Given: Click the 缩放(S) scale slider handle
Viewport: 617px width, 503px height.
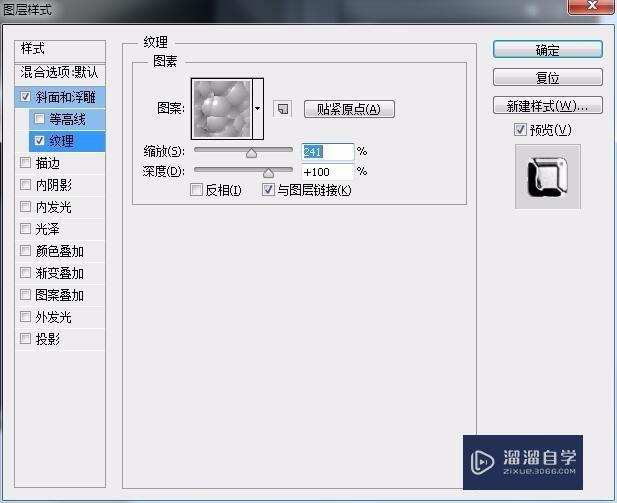Looking at the screenshot, I should [251, 153].
